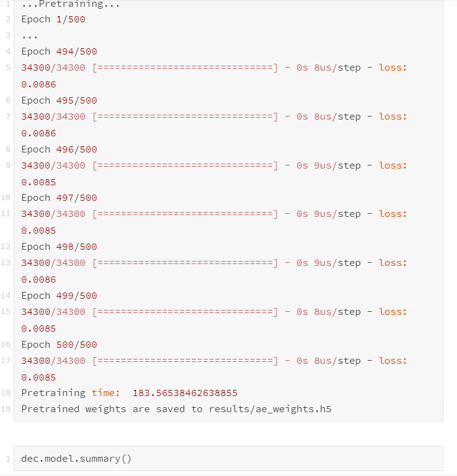Viewport: 457px width, 476px height.
Task: Click the 'loss:' label on line 13
Action: 393,263
